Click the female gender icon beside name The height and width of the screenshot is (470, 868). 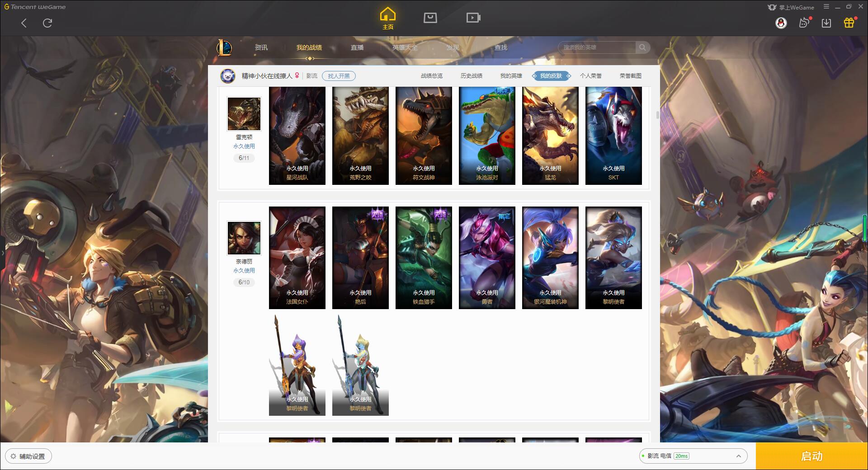tap(297, 75)
